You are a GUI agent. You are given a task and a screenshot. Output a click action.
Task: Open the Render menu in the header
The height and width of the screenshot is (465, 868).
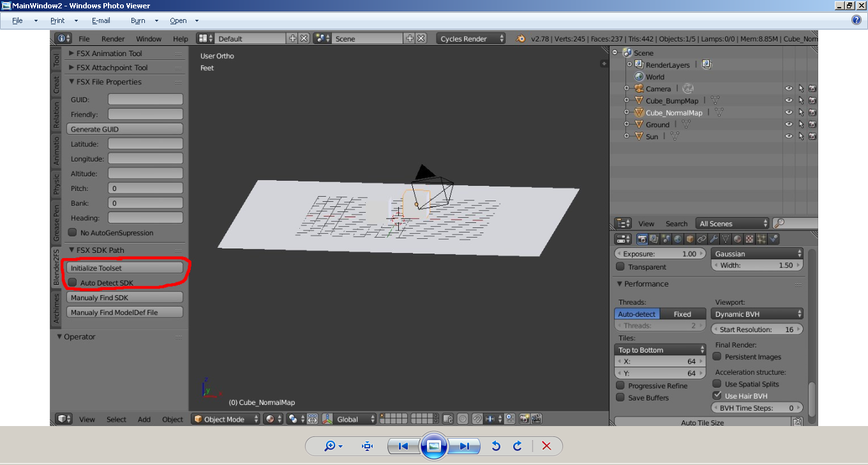coord(113,38)
